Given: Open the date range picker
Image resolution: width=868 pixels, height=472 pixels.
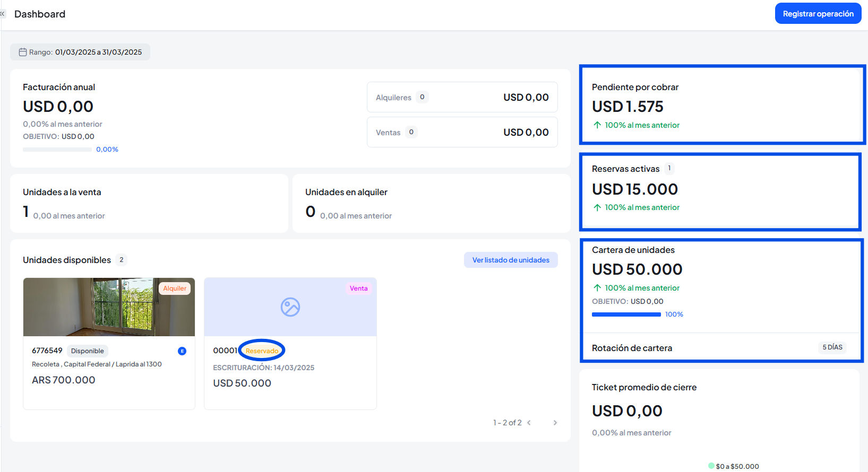Looking at the screenshot, I should tap(80, 52).
